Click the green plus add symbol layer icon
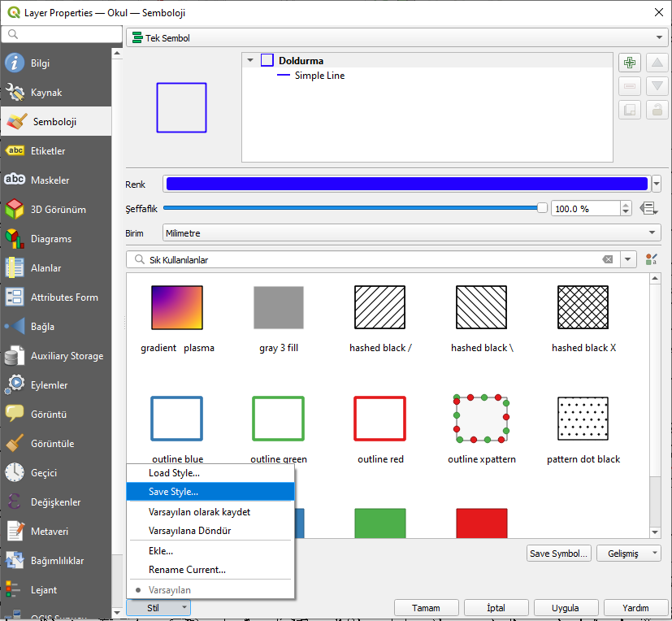672x621 pixels. pyautogui.click(x=629, y=63)
